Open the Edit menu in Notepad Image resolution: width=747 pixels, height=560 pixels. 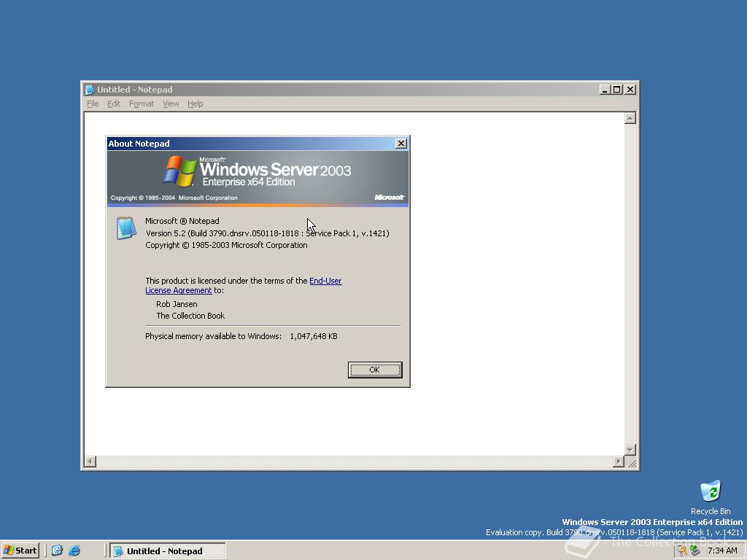point(113,104)
